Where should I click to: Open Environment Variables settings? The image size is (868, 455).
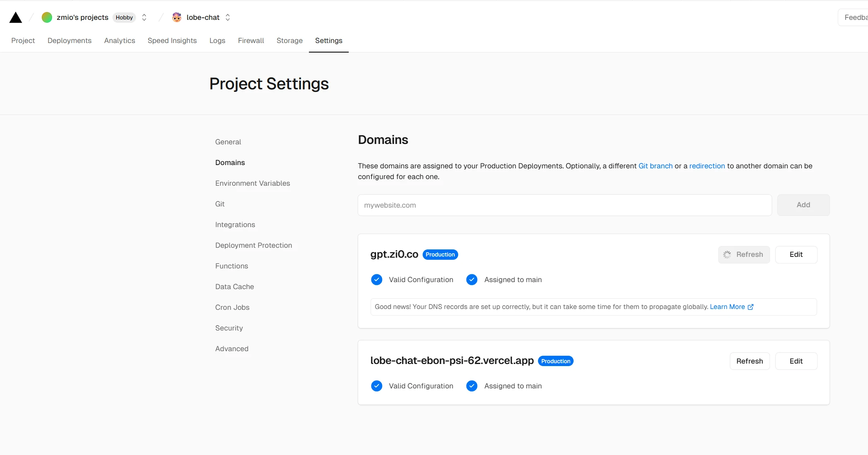click(253, 183)
